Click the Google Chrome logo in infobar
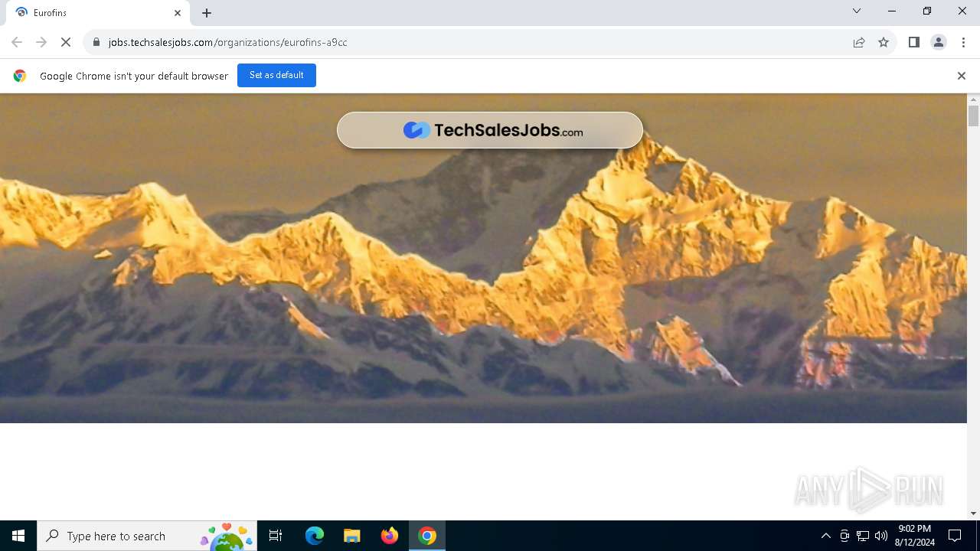The height and width of the screenshot is (551, 980). coord(20,76)
